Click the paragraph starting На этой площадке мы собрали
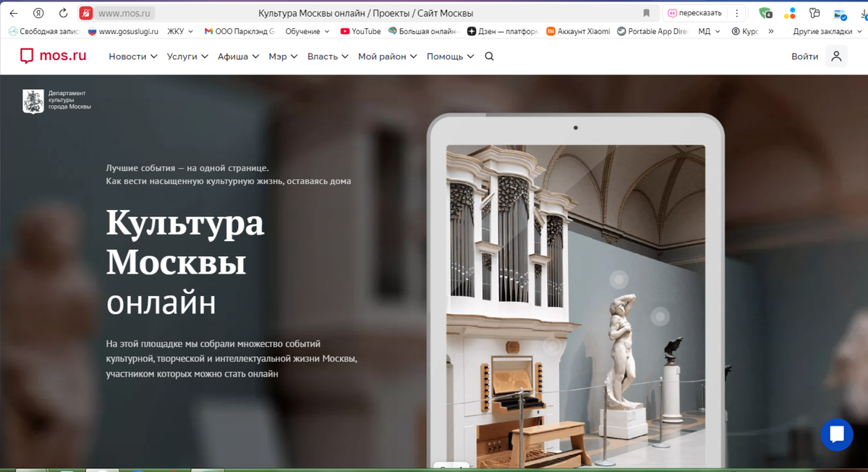The image size is (868, 472). coord(231,358)
